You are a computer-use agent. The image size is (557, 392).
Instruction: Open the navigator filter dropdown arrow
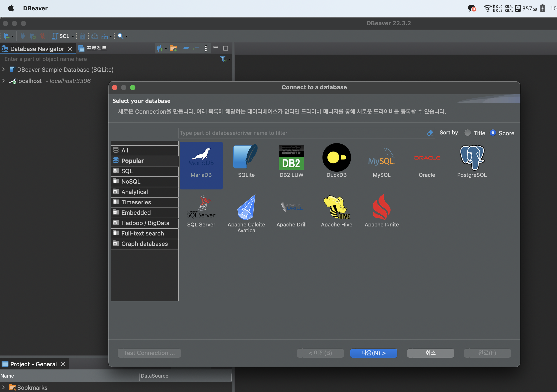pos(229,59)
